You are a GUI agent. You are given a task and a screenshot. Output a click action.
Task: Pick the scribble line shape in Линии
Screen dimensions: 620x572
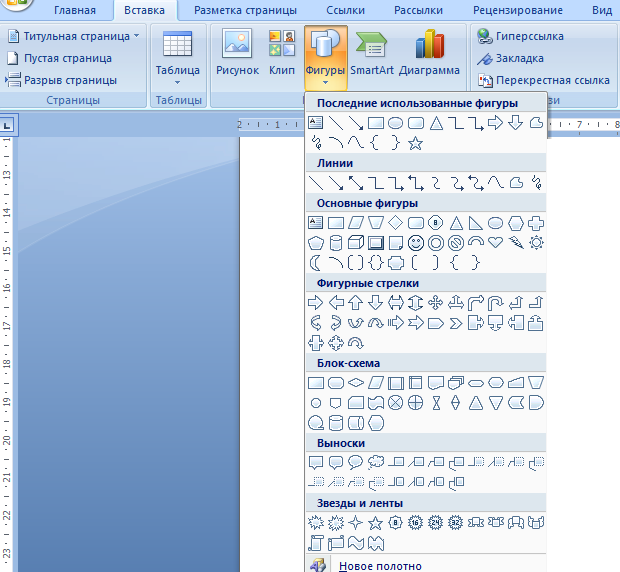click(x=536, y=183)
